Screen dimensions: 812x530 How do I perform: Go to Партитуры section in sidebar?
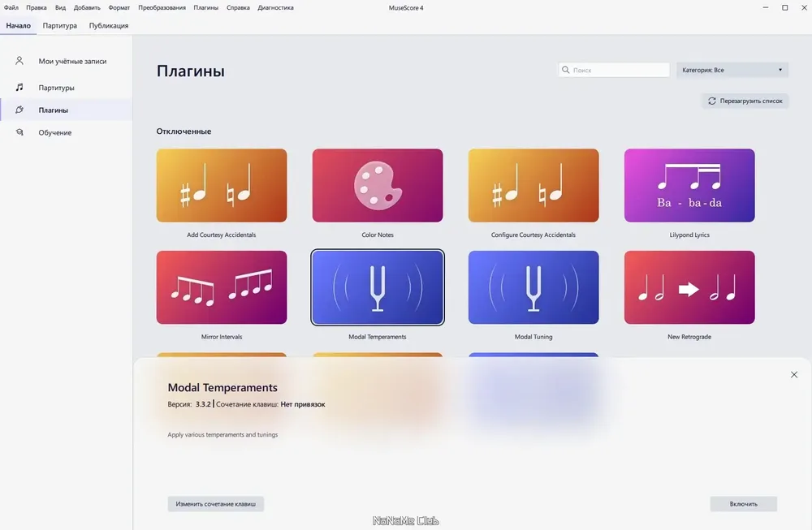(67, 88)
